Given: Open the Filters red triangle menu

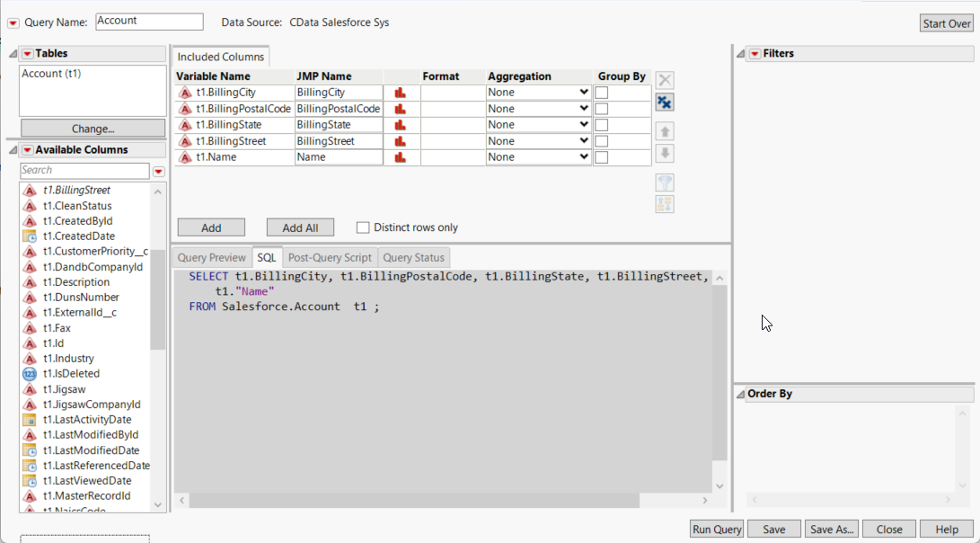Looking at the screenshot, I should pyautogui.click(x=755, y=53).
